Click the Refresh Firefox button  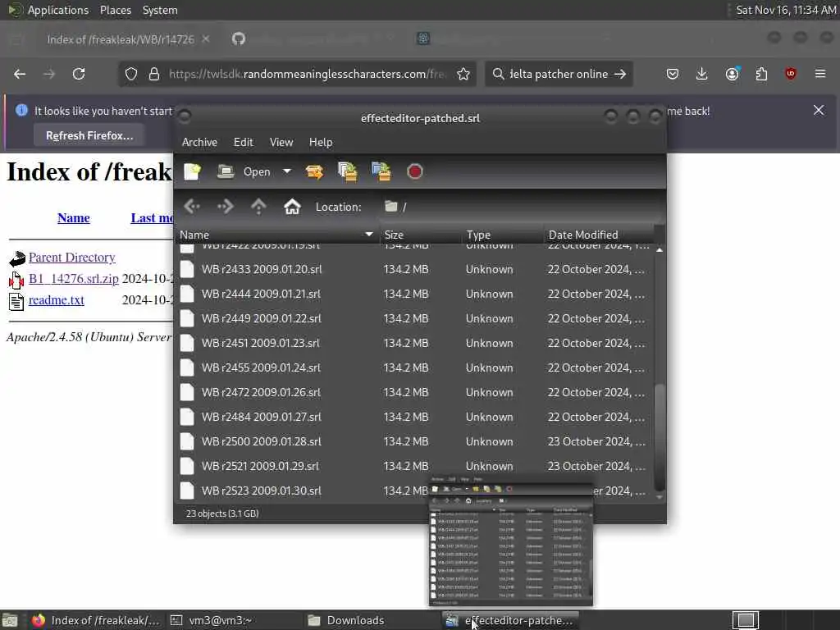[x=89, y=135]
